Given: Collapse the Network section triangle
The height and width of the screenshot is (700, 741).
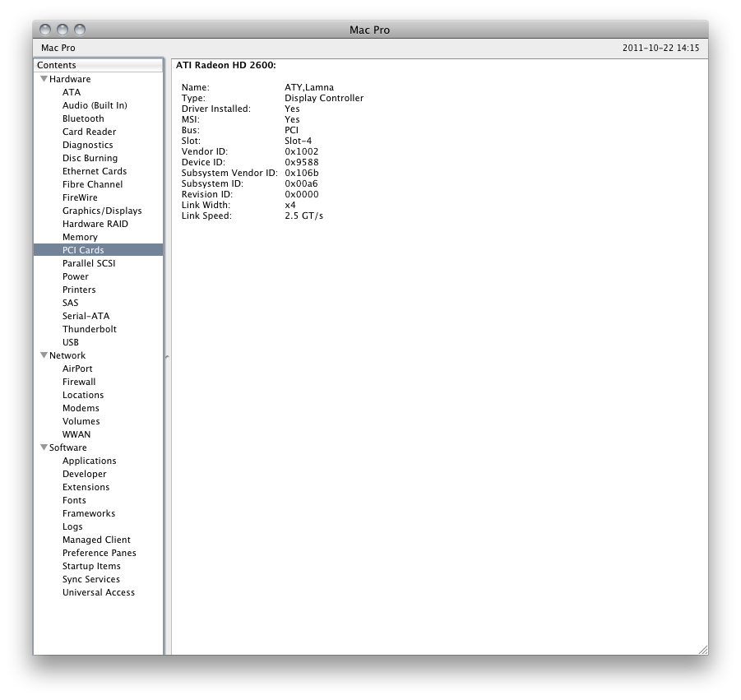Looking at the screenshot, I should point(44,355).
